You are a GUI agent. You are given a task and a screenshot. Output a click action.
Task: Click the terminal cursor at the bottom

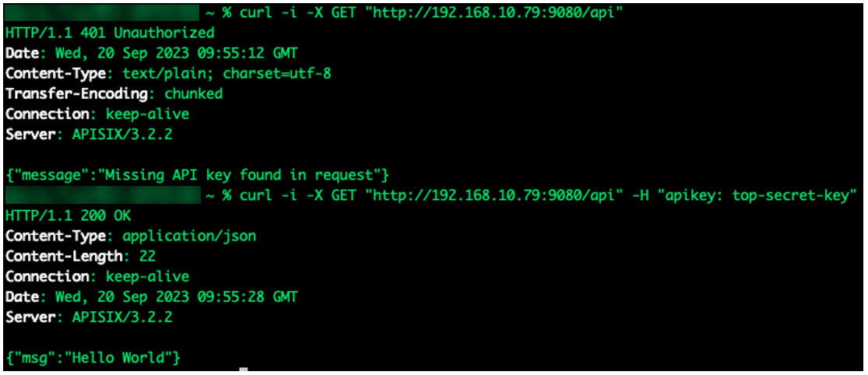(244, 370)
